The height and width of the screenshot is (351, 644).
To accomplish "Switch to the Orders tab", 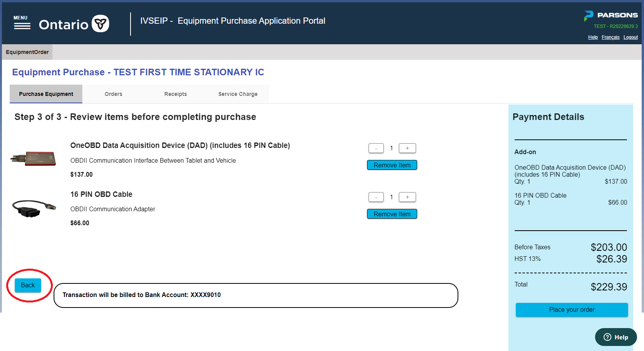I will [x=113, y=94].
